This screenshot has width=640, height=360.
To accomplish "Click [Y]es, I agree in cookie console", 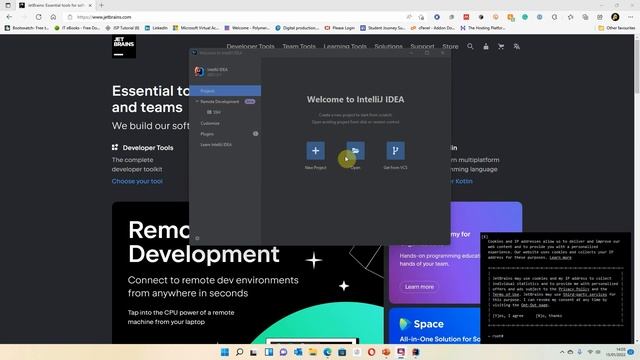I will point(508,316).
